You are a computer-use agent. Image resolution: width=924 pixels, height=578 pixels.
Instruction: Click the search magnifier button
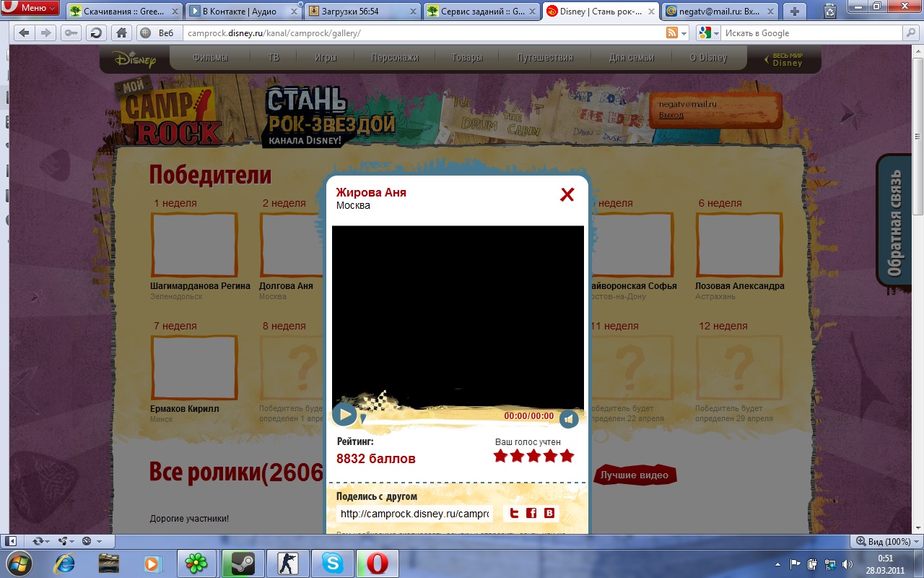(911, 33)
